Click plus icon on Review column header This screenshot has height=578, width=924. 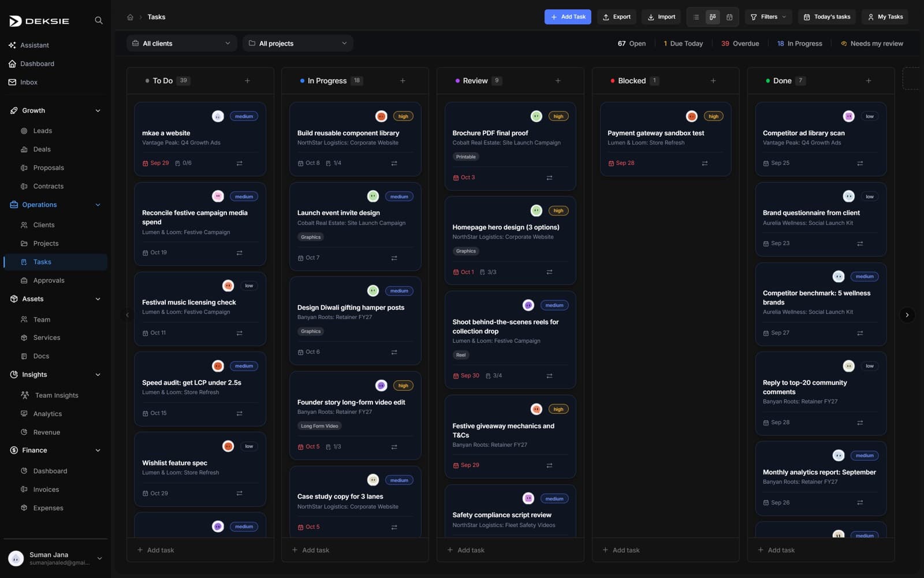[558, 81]
